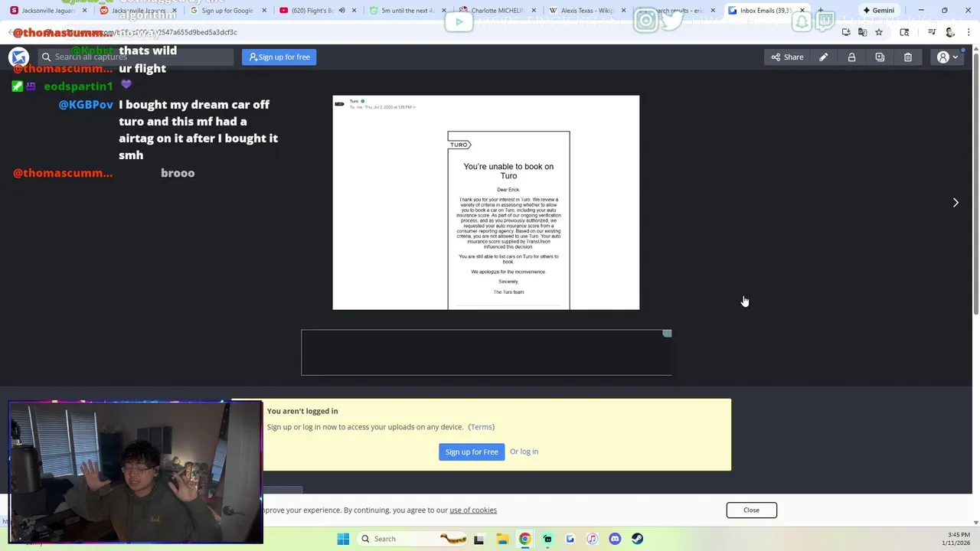The height and width of the screenshot is (551, 980).
Task: Click the description text box below image
Action: 486,353
